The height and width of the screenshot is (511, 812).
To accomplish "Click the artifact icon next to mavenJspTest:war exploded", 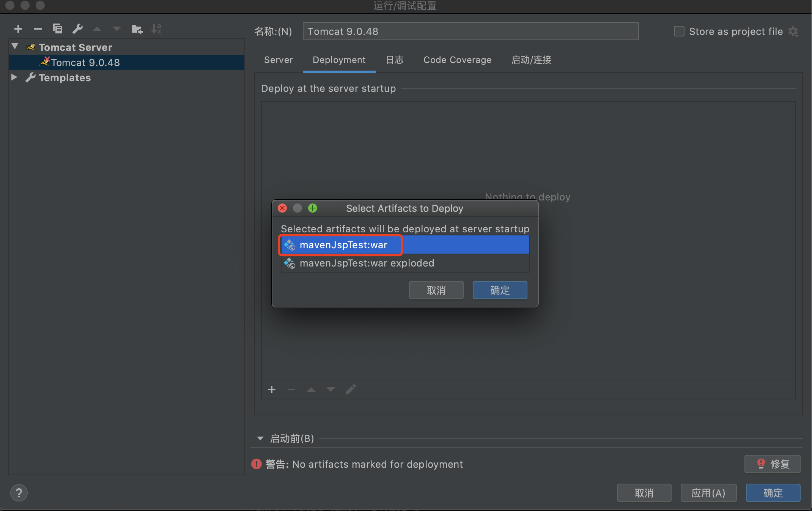I will click(290, 263).
